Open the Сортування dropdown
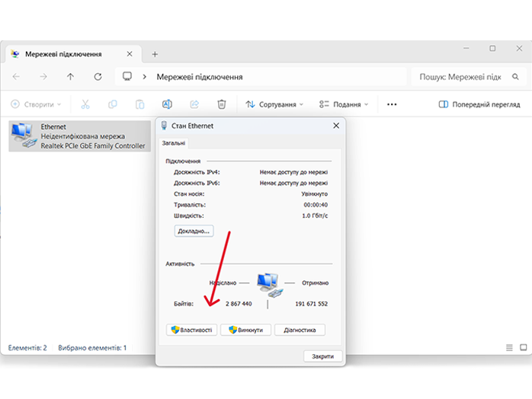Viewport: 532px width, 399px height. [x=274, y=104]
